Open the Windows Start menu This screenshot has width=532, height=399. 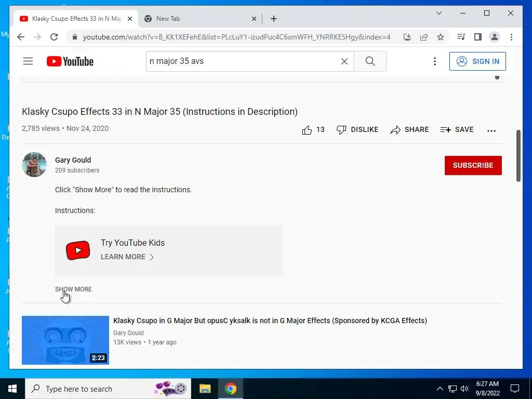pyautogui.click(x=12, y=389)
